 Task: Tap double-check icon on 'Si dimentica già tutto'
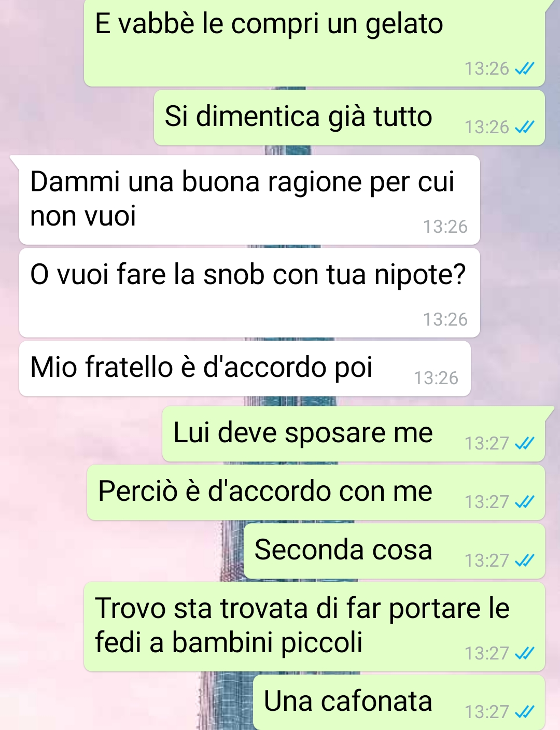point(524,127)
